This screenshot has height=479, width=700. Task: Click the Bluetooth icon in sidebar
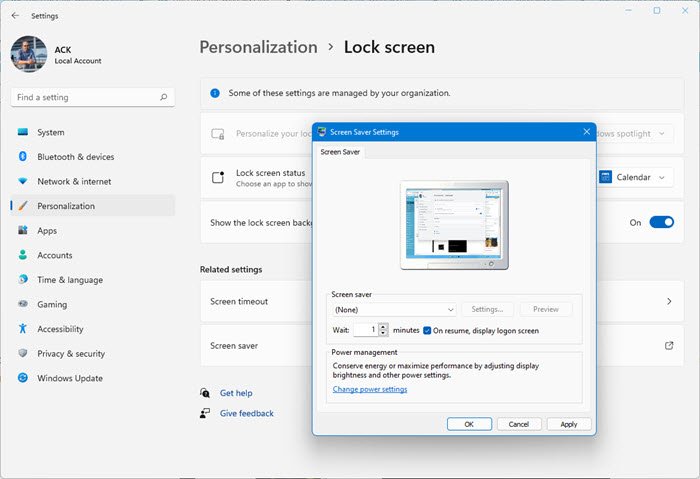[x=23, y=157]
